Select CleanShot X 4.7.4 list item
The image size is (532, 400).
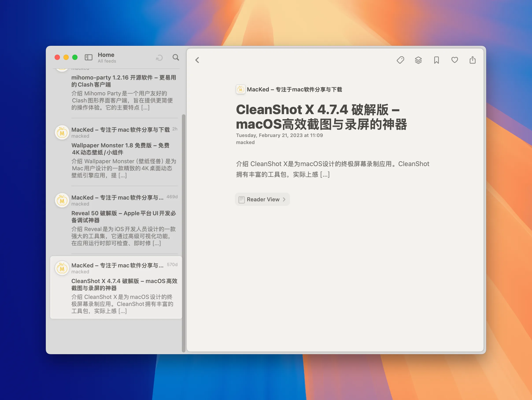tap(116, 288)
